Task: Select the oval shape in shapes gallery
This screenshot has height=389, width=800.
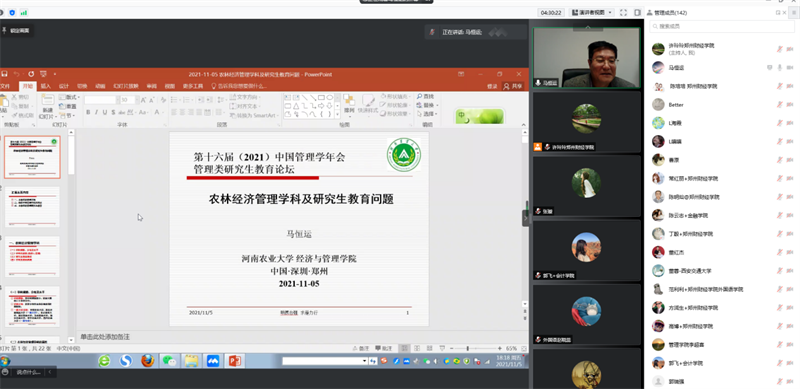Action: pyautogui.click(x=330, y=97)
